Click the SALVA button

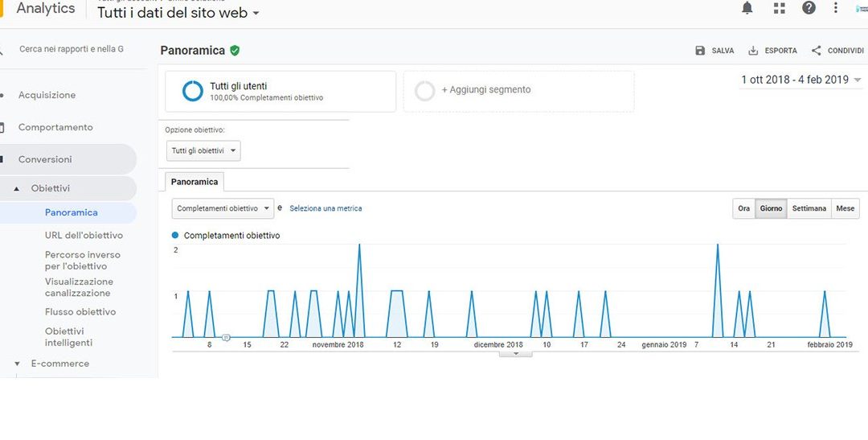(714, 51)
